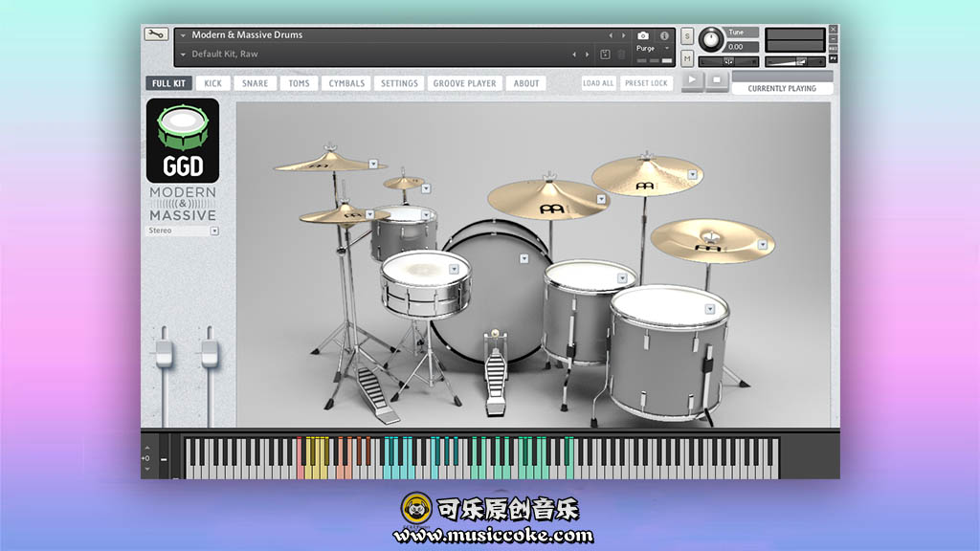Screen dimensions: 980x551
Task: Open the instrument info icon
Action: [x=665, y=35]
